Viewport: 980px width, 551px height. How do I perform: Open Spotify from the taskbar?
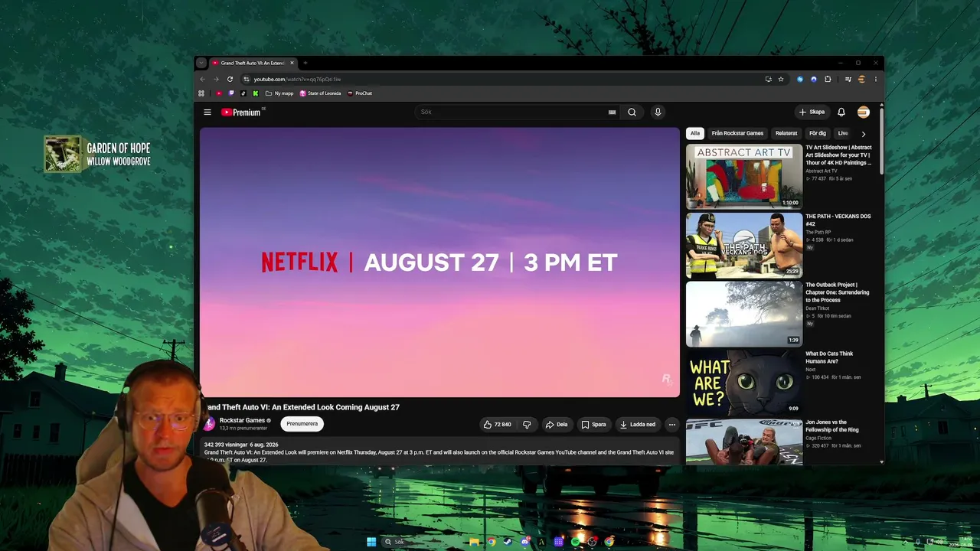(x=575, y=542)
